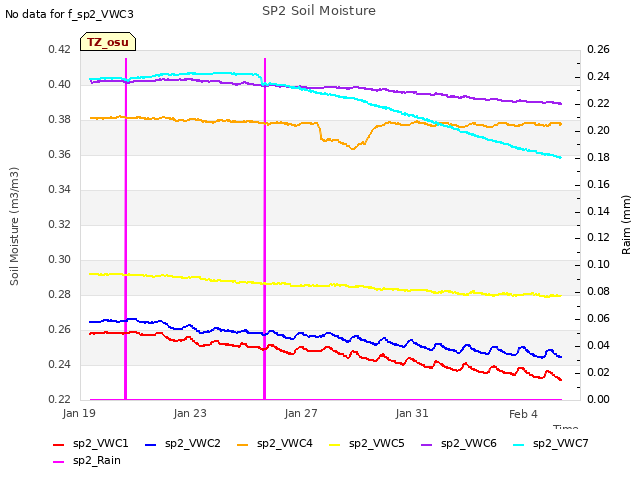
Task: Click the first magenta rain spike near Jan 20
Action: (126, 229)
